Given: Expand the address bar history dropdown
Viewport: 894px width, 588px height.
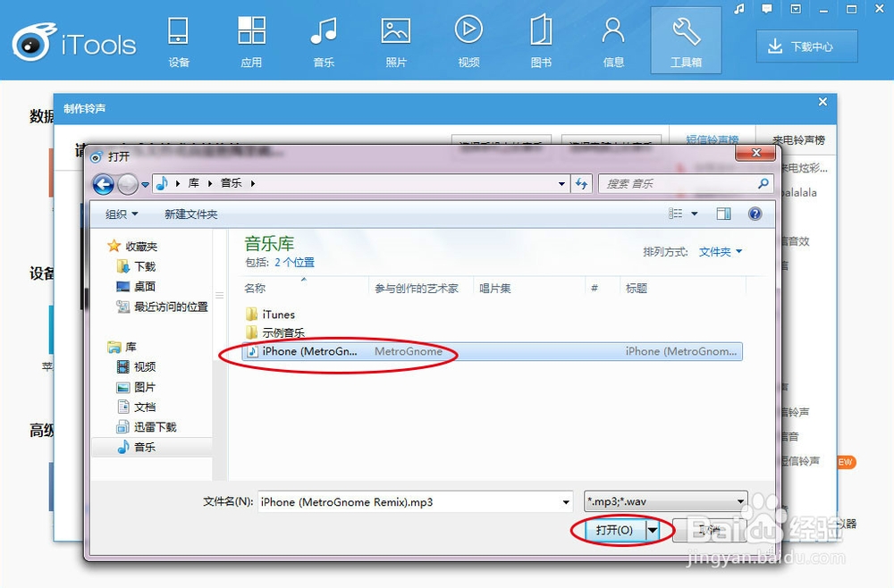Looking at the screenshot, I should 561,183.
